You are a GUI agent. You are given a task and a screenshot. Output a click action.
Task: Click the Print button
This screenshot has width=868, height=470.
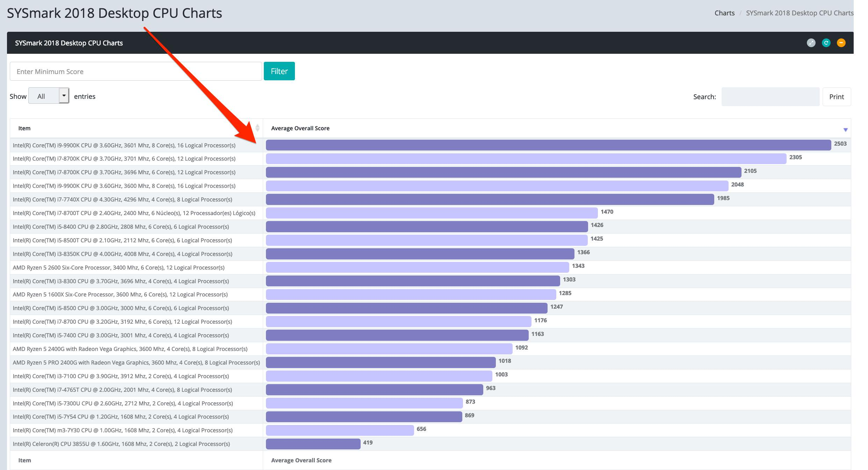837,97
